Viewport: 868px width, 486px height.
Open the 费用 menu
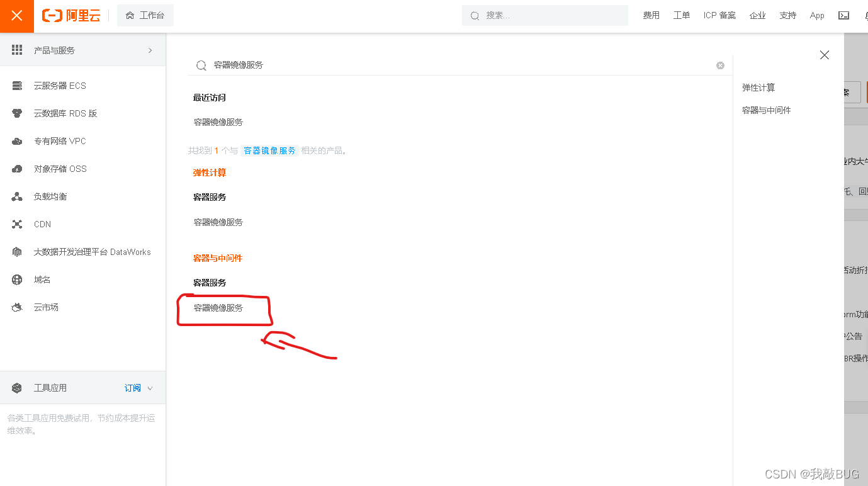pyautogui.click(x=651, y=15)
